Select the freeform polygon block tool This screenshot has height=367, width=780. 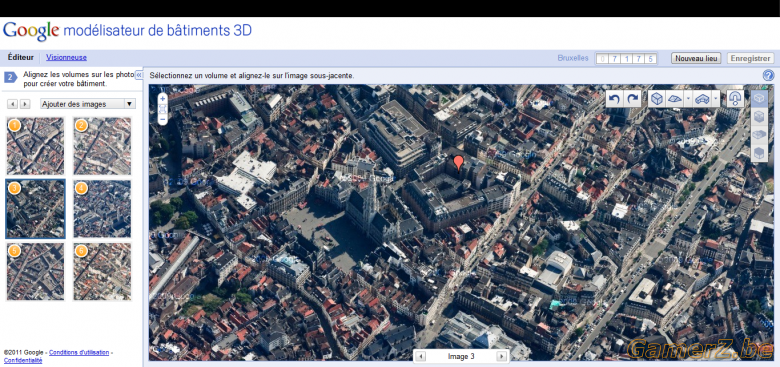point(702,99)
